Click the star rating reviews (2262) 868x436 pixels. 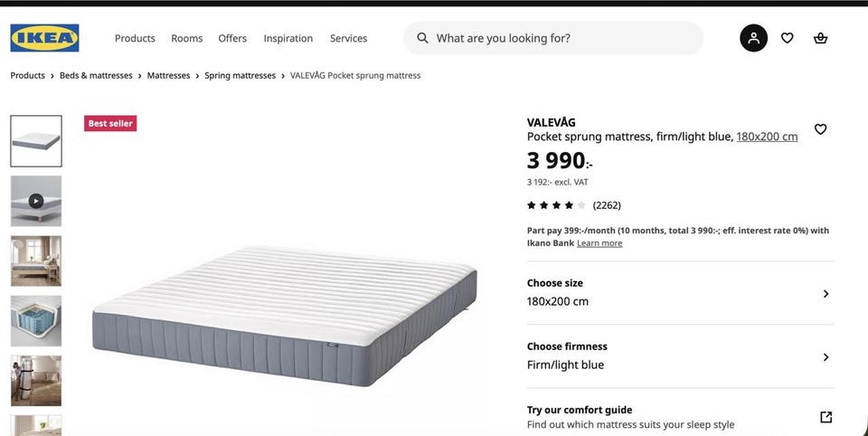(574, 205)
